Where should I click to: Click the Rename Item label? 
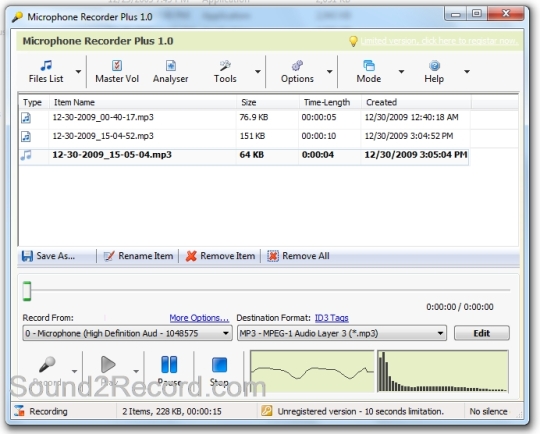pos(146,256)
